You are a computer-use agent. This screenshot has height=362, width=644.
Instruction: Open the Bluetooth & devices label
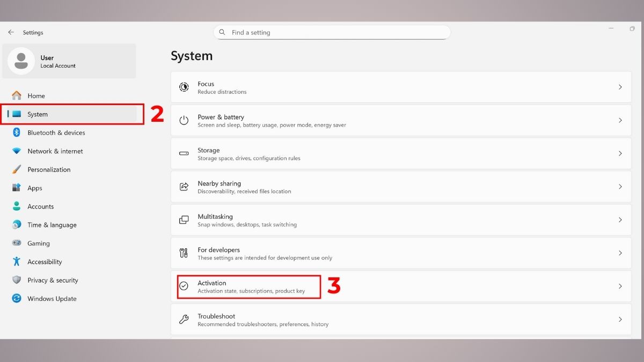point(56,133)
